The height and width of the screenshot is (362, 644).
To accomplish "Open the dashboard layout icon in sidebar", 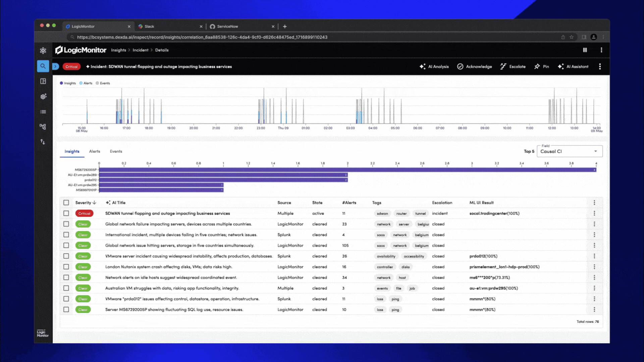I will tap(43, 81).
